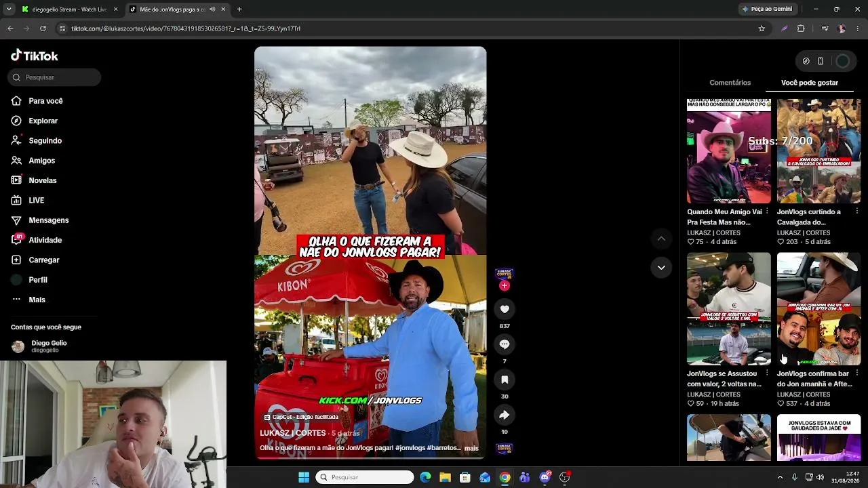Click the JonVlogs se Assustou com valor title
The image size is (868, 488).
point(724,379)
